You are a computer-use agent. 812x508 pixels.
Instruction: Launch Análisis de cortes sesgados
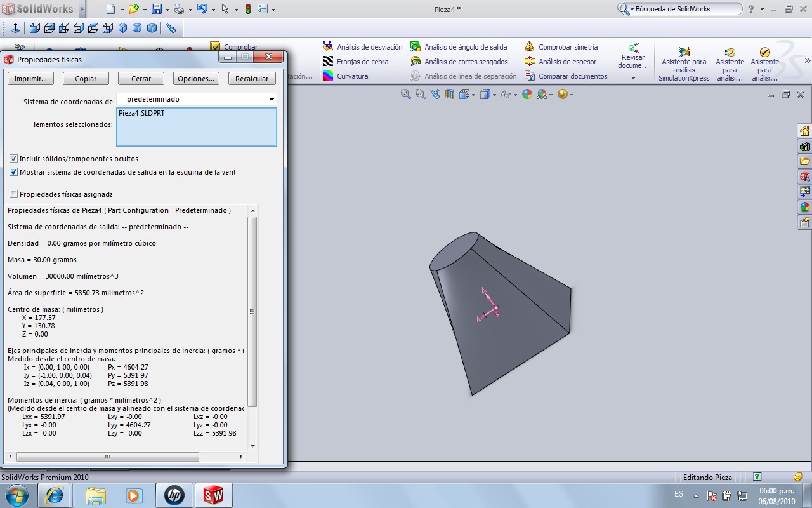click(x=459, y=62)
